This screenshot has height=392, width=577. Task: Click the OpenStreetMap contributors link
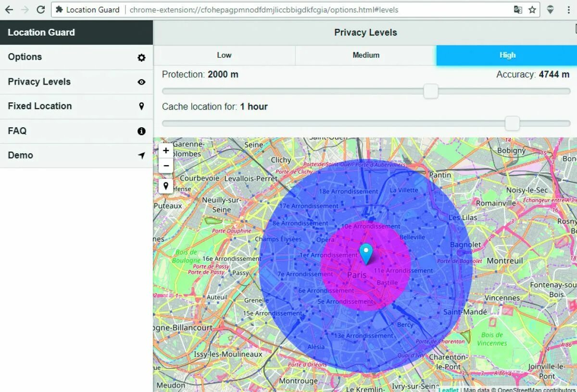pos(536,390)
